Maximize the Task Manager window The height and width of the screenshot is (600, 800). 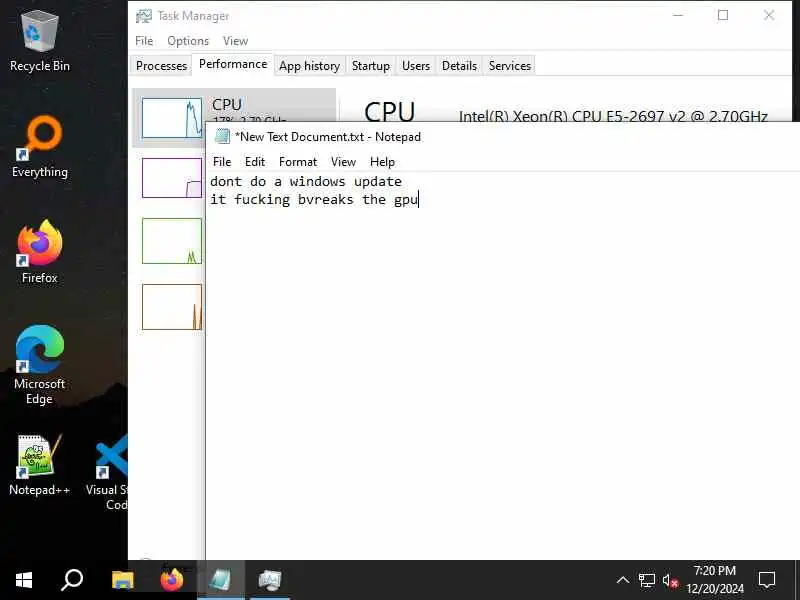[723, 15]
